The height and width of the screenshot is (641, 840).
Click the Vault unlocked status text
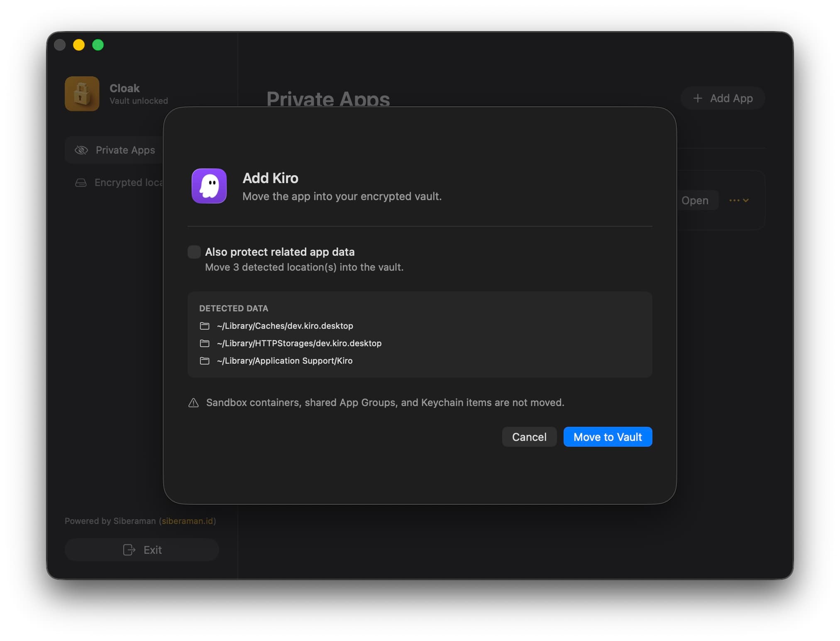(x=139, y=101)
